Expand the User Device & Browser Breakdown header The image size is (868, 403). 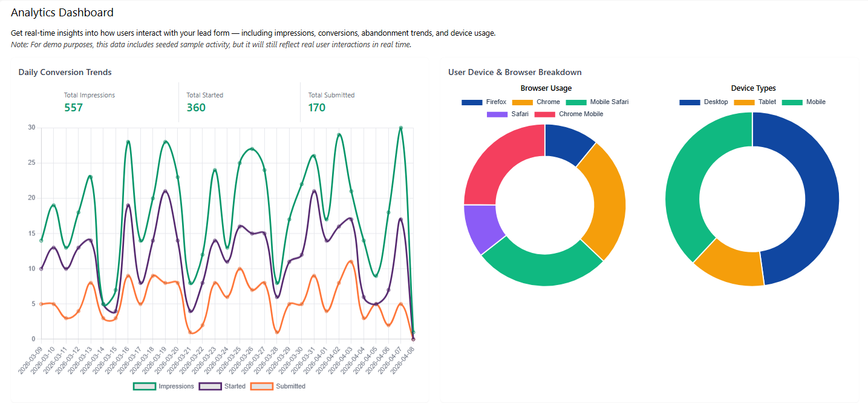click(514, 71)
